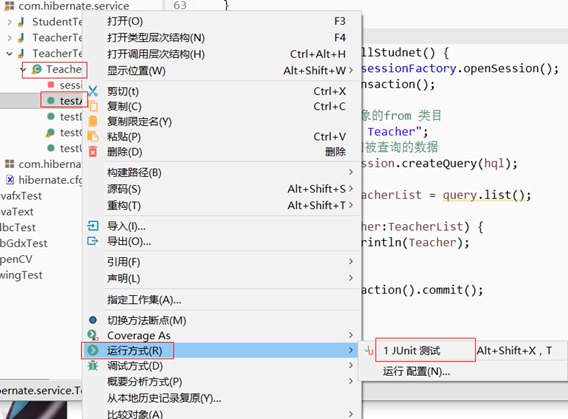Image resolution: width=568 pixels, height=419 pixels.
Task: Click 从本地历史记录复原(Y)... entry
Action: coord(164,398)
